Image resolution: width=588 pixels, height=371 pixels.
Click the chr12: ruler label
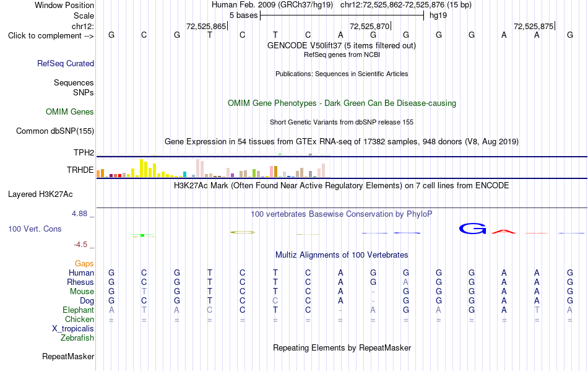(83, 26)
